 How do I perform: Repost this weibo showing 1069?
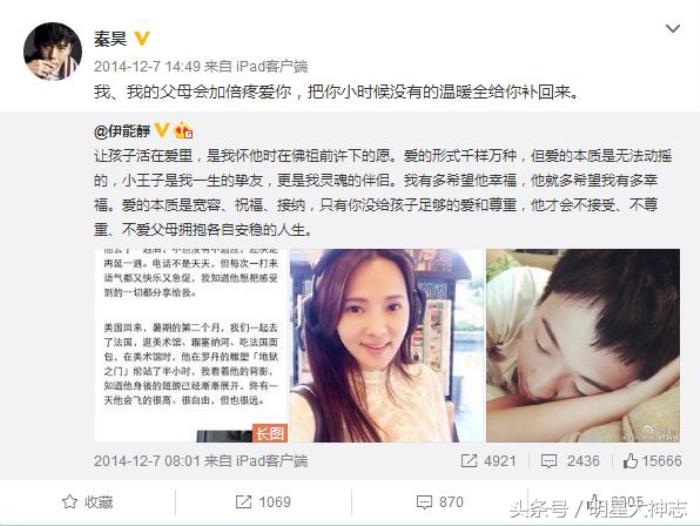[263, 502]
